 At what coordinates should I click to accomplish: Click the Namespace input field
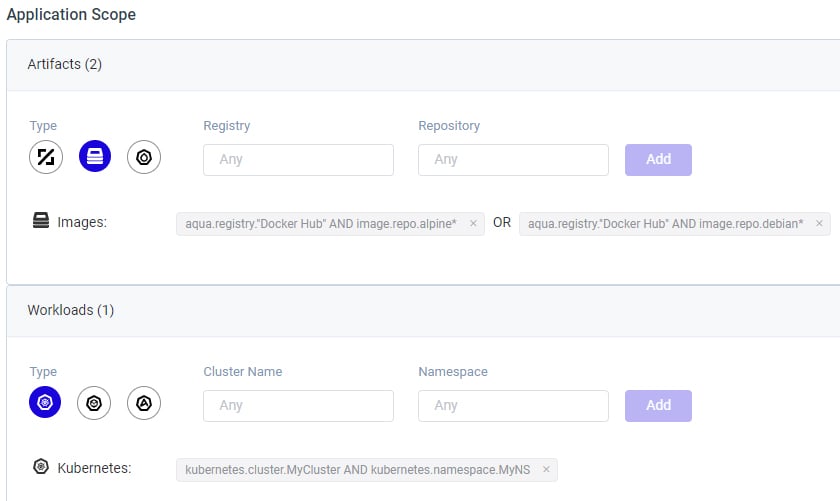[513, 406]
